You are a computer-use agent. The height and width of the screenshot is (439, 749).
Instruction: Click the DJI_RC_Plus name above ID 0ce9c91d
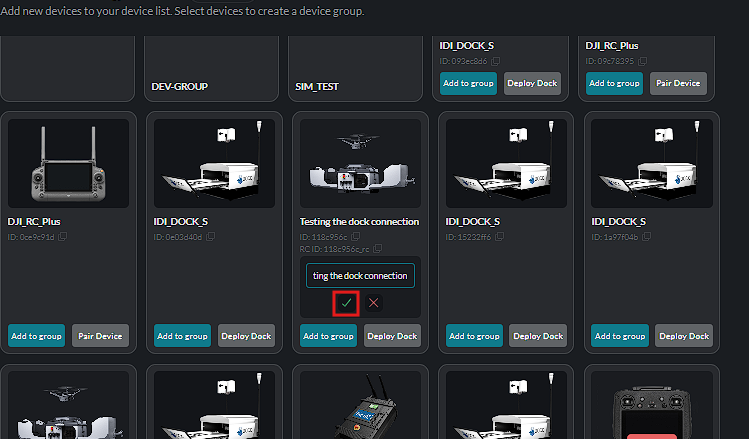pos(34,222)
